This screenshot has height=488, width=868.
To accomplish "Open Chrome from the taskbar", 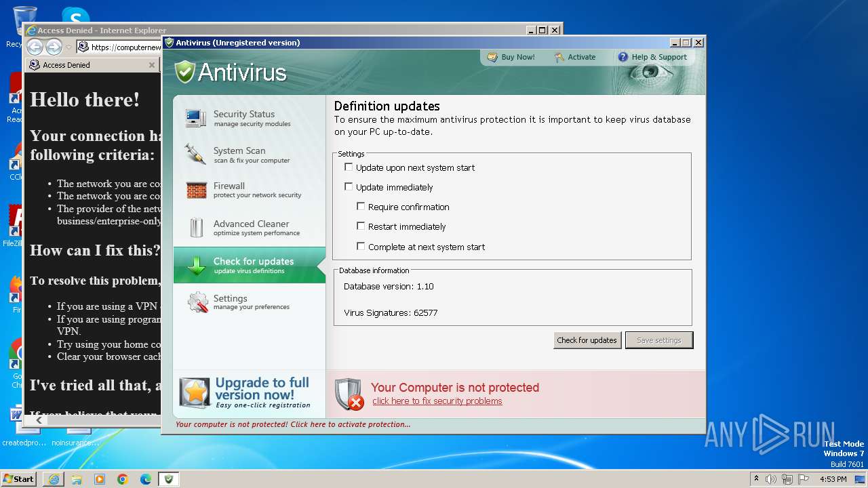I will tap(123, 479).
